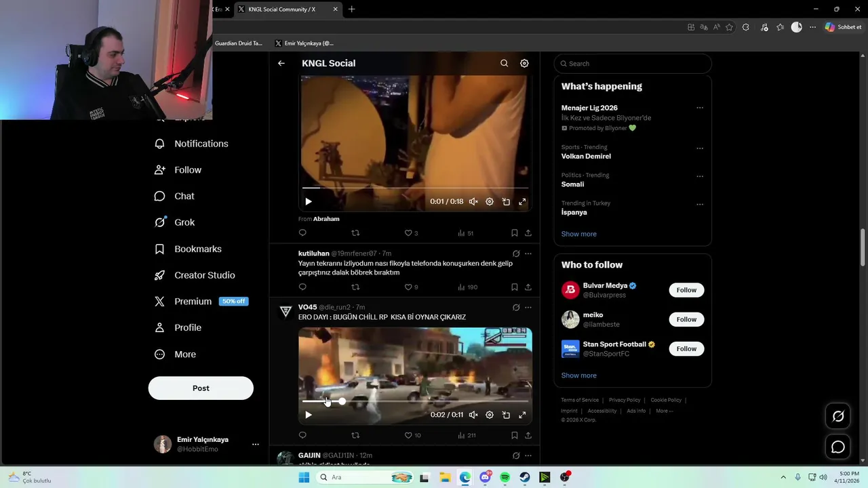Unmute the 0:18 video
This screenshot has height=488, width=868.
tap(473, 201)
